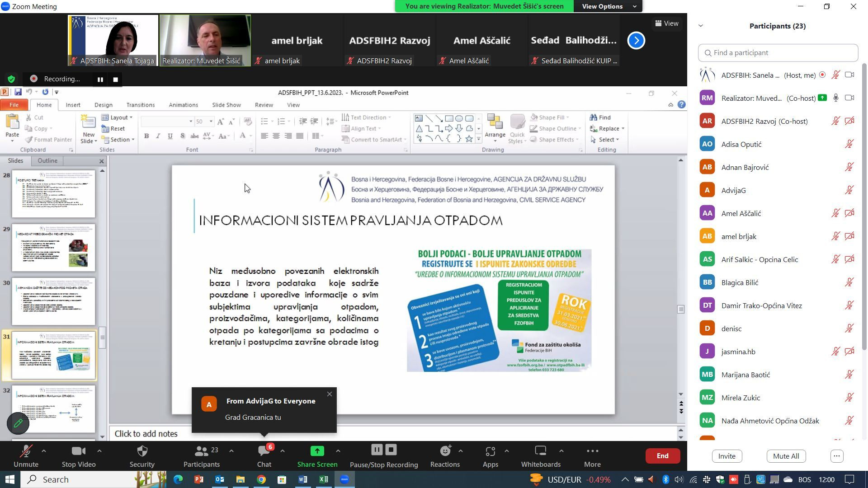Open Google Chrome from the taskbar
This screenshot has width=868, height=488.
pos(261,479)
